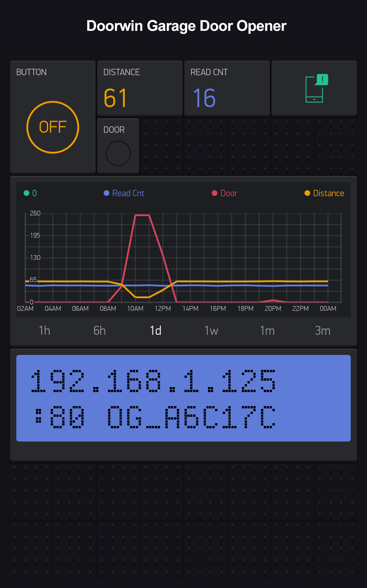Toggle the OFF button in BUTTON widget
Viewport: 367px width, 588px height.
pos(53,127)
